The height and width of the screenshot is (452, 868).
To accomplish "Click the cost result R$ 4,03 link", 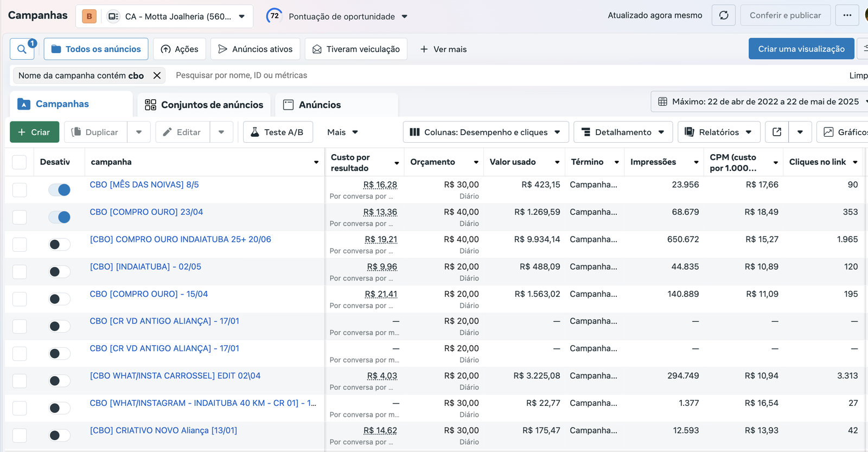I will [382, 375].
